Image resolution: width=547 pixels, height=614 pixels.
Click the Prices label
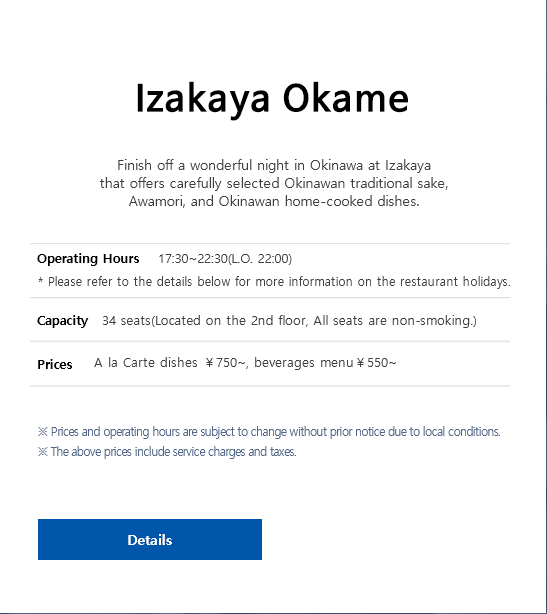click(55, 364)
